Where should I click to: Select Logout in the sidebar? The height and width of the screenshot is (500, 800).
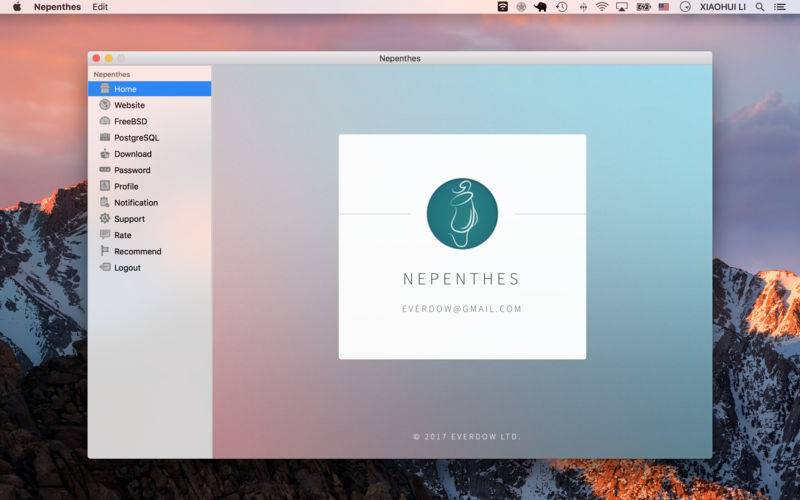[127, 267]
